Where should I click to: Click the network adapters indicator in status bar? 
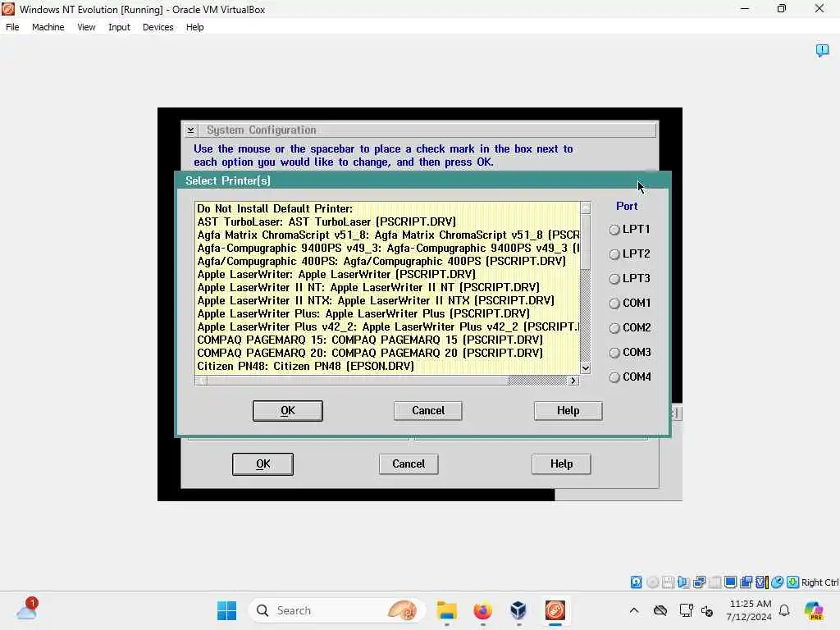pyautogui.click(x=699, y=582)
